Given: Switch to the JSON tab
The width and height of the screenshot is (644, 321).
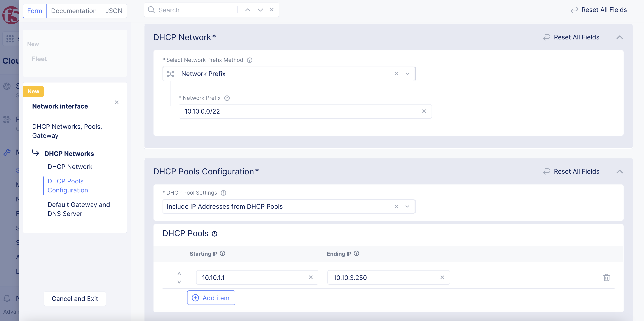Looking at the screenshot, I should [114, 11].
